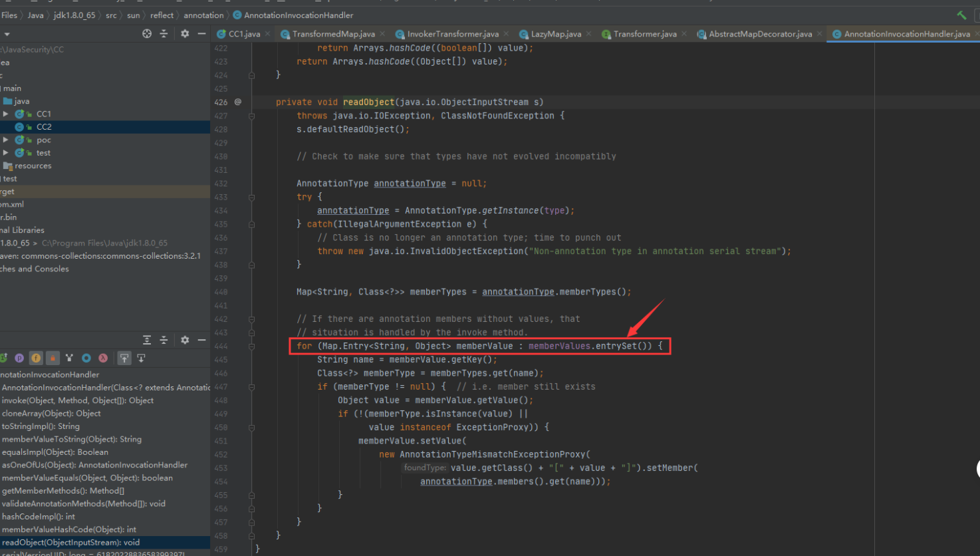The width and height of the screenshot is (980, 556).
Task: Click the poc class icon in tree
Action: [x=19, y=140]
